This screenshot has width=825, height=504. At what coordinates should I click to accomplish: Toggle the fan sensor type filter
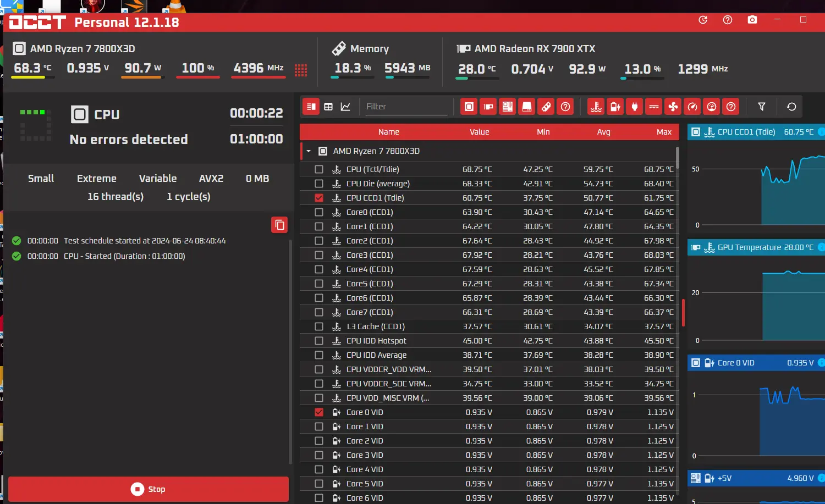(x=673, y=107)
